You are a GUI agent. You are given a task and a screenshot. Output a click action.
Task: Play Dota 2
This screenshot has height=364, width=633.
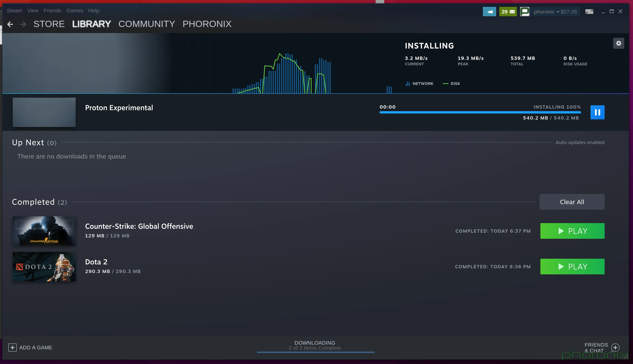pos(572,267)
